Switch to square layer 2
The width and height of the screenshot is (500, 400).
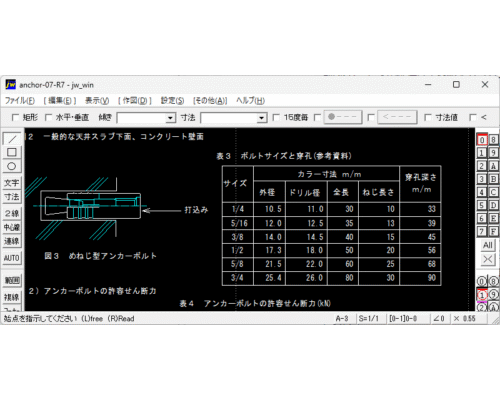pos(482,166)
